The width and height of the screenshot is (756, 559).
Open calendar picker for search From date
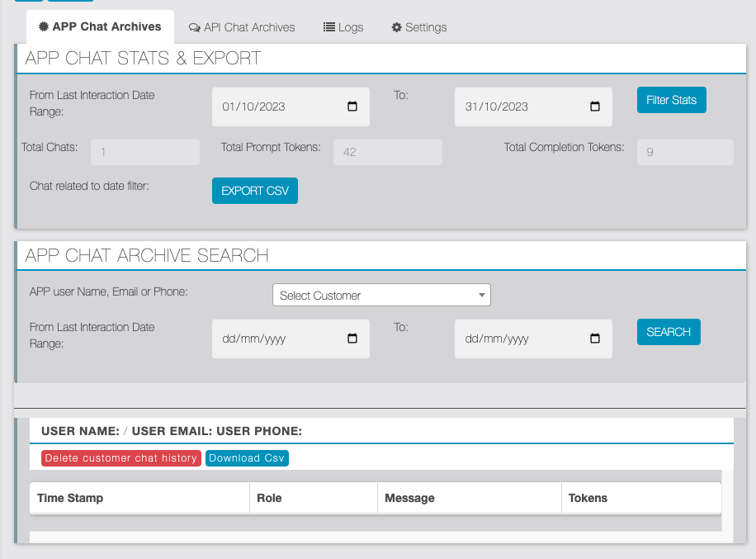pos(352,339)
